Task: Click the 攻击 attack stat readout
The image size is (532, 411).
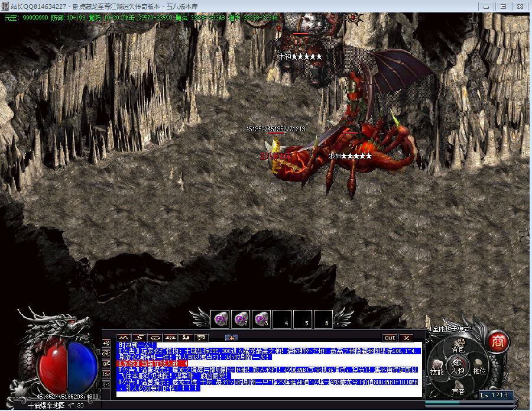Action: pyautogui.click(x=147, y=17)
